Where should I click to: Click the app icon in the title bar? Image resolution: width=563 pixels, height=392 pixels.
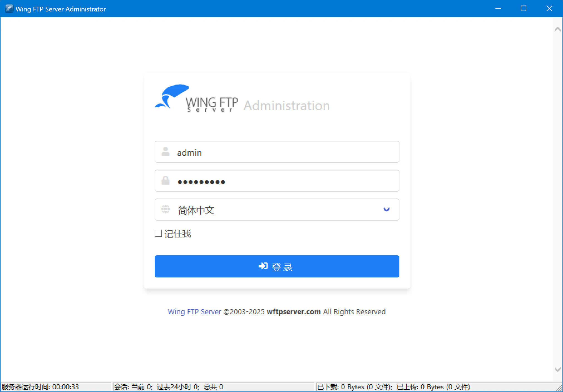click(9, 9)
